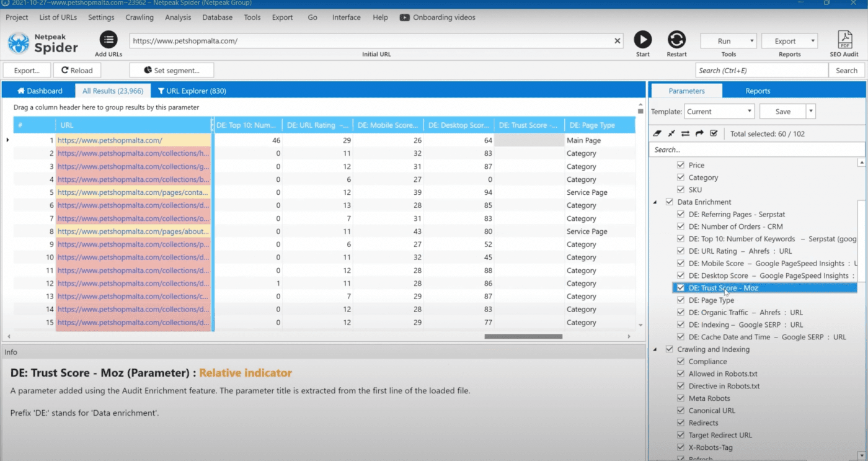Click the Add URLs list icon

[108, 40]
